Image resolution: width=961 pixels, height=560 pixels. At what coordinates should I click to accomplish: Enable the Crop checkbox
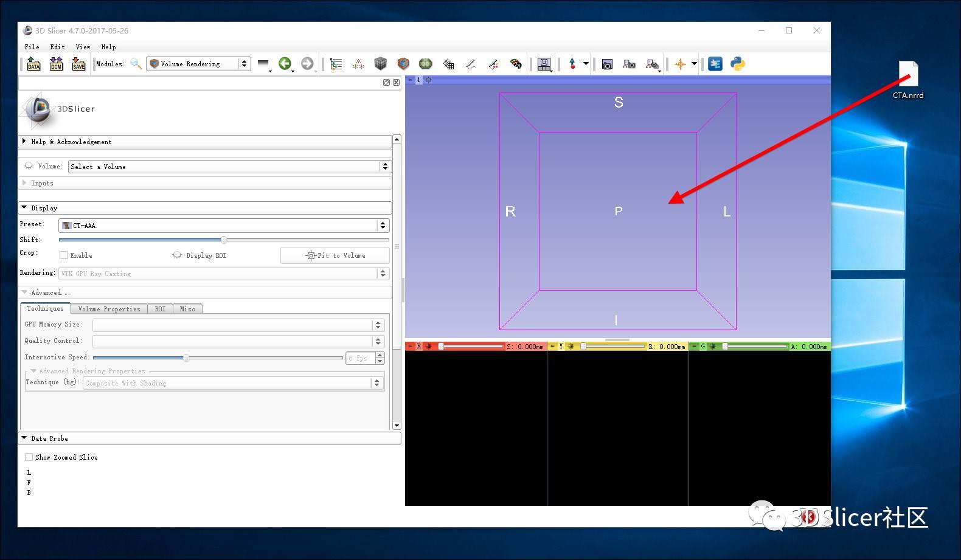pos(63,255)
